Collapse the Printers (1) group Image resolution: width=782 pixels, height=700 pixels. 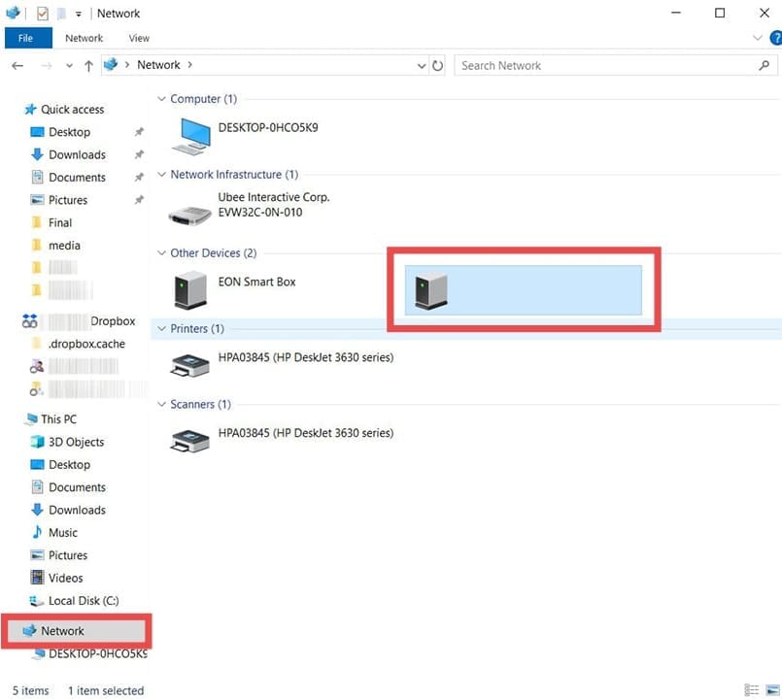[x=161, y=328]
